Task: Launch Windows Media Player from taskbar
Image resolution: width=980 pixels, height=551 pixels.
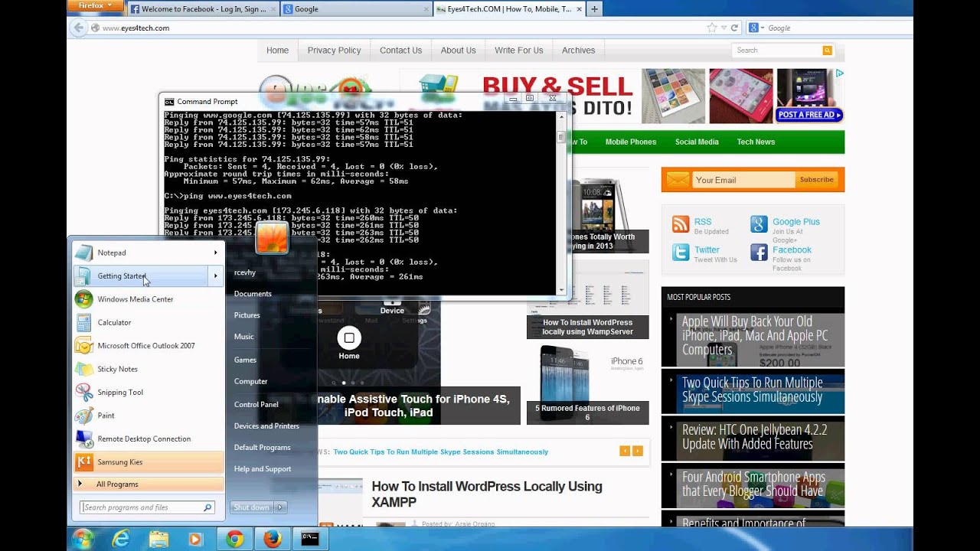Action: tap(195, 539)
